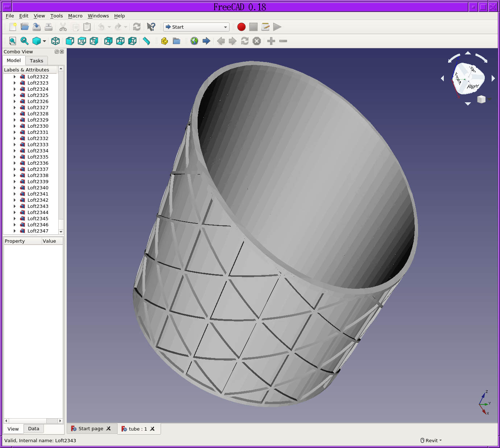The height and width of the screenshot is (448, 500).
Task: Toggle floating of the Combo View panel
Action: (57, 52)
